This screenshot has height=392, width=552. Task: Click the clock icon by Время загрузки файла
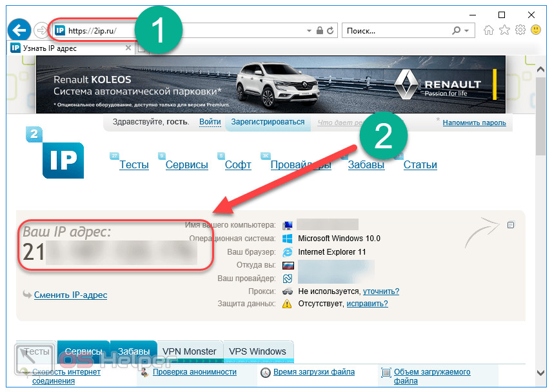pos(266,373)
